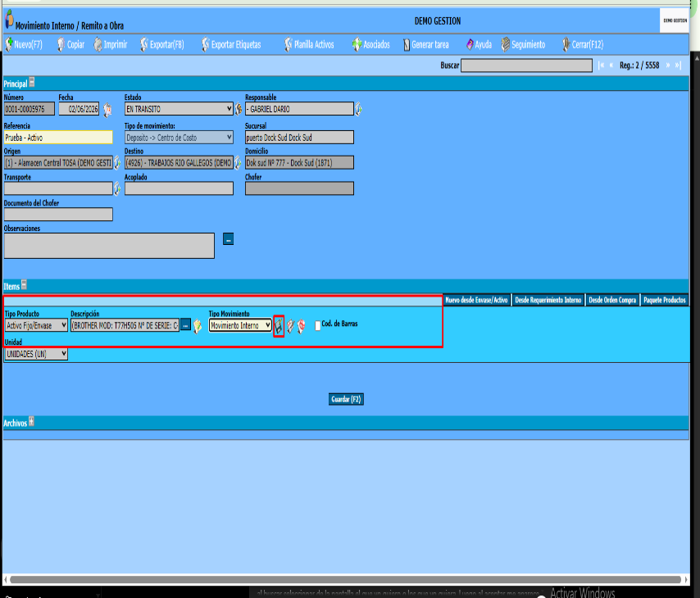
Task: Select the Desde Requerimiento Interno tab
Action: point(548,300)
